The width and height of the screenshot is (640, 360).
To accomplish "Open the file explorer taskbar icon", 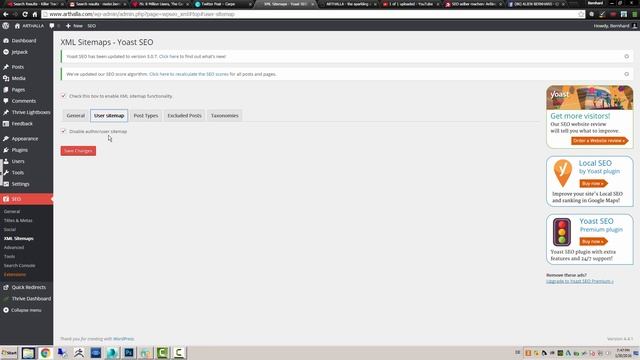I will coord(28,353).
